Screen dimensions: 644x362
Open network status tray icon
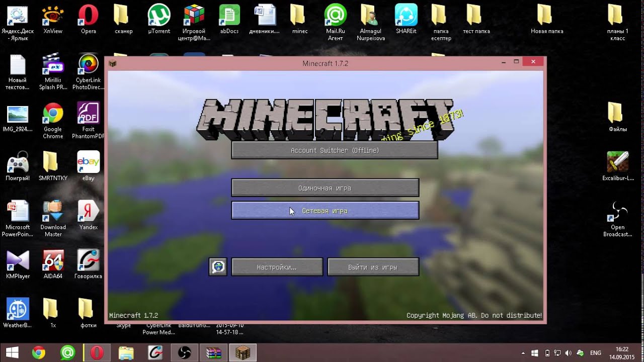[557, 353]
